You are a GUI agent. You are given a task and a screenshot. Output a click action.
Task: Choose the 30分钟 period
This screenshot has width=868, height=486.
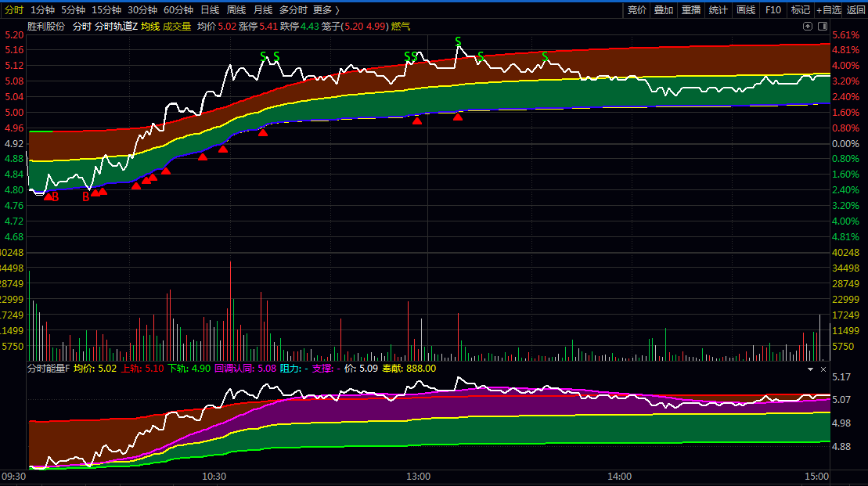point(142,10)
